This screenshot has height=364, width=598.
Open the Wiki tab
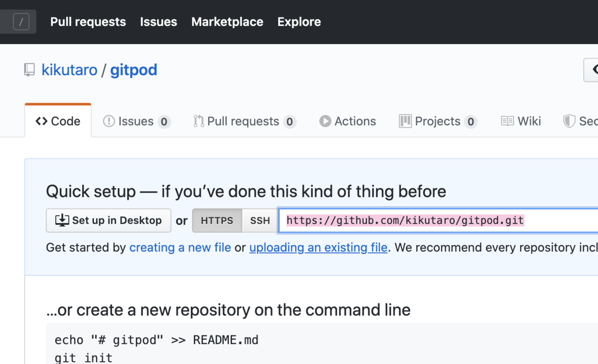pos(521,121)
